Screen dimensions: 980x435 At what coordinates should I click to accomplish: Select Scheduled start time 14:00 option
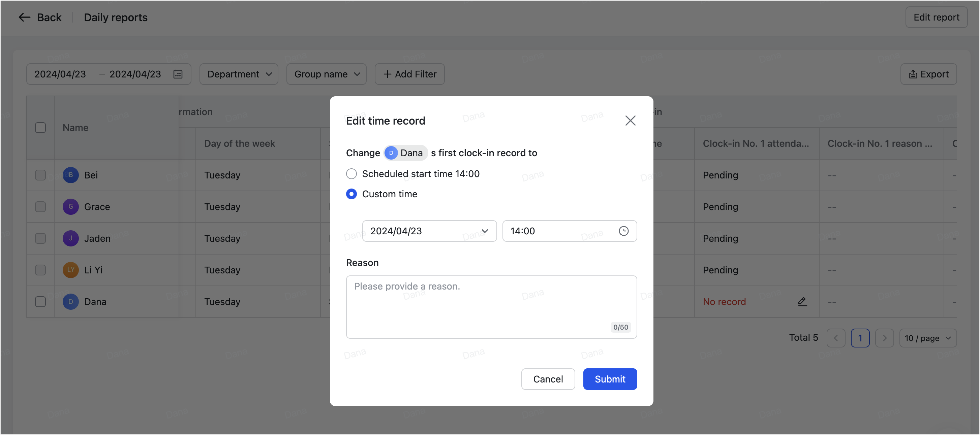(x=351, y=174)
